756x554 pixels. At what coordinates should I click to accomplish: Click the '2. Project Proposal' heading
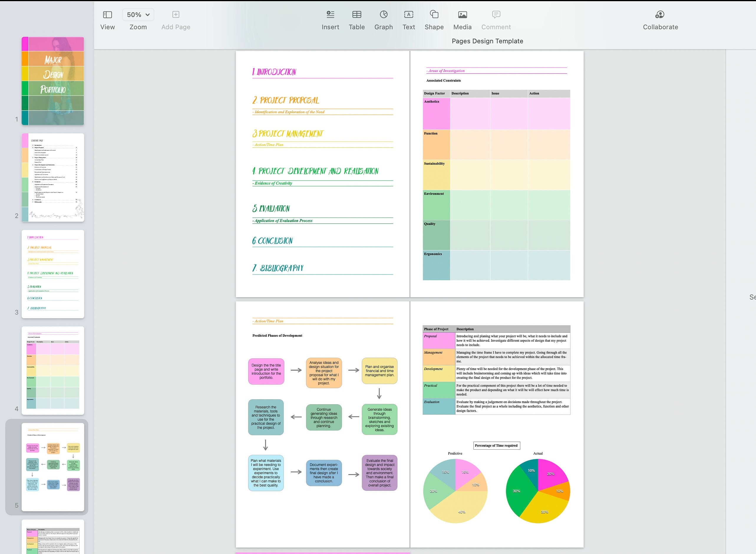pos(285,100)
